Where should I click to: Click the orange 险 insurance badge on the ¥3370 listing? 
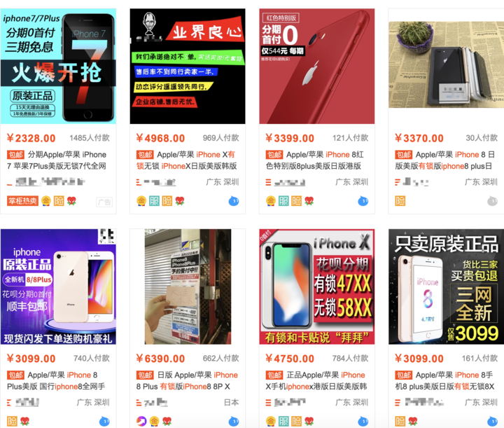coord(400,201)
